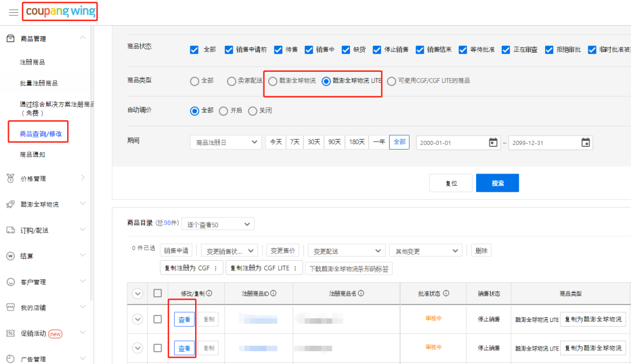631x364 pixels.
Task: Select 可使用CGF/CGF LITE的商品 radio
Action: (391, 81)
